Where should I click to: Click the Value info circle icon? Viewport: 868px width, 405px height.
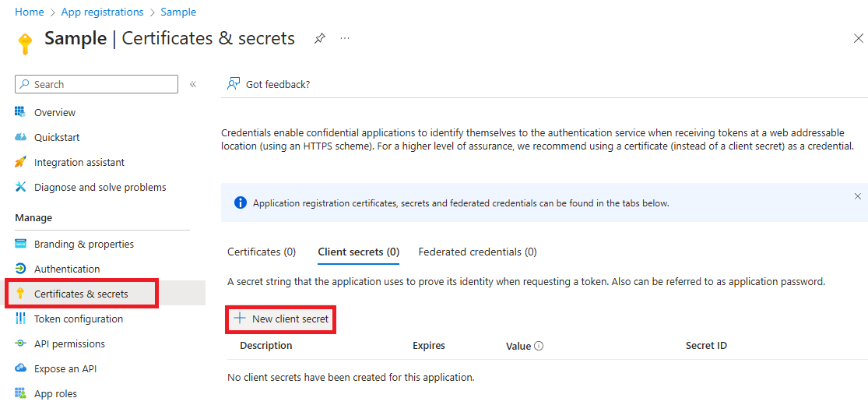pos(539,346)
